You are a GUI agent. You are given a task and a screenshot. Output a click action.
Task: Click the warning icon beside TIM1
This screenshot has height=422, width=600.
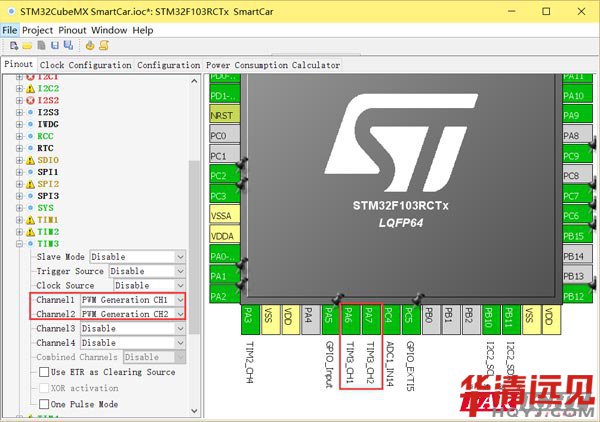[x=30, y=220]
